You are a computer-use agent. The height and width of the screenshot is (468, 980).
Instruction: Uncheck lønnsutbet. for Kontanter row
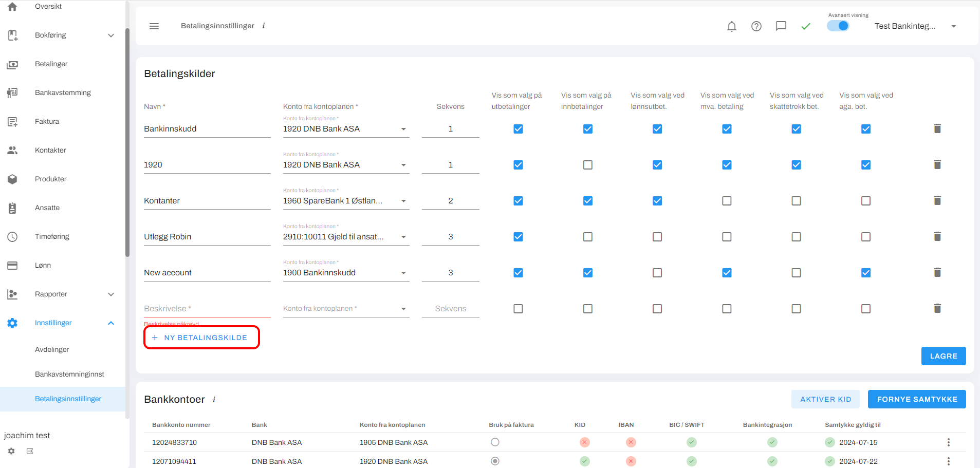(657, 201)
